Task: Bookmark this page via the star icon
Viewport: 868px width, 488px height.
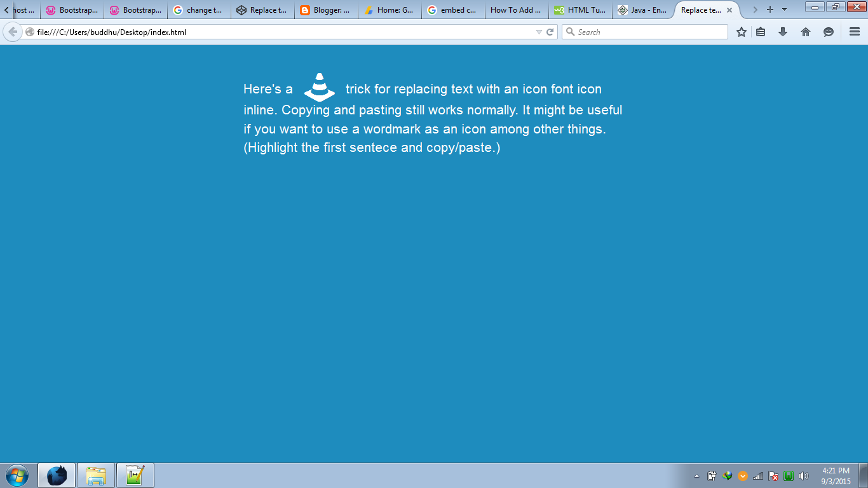Action: click(742, 31)
